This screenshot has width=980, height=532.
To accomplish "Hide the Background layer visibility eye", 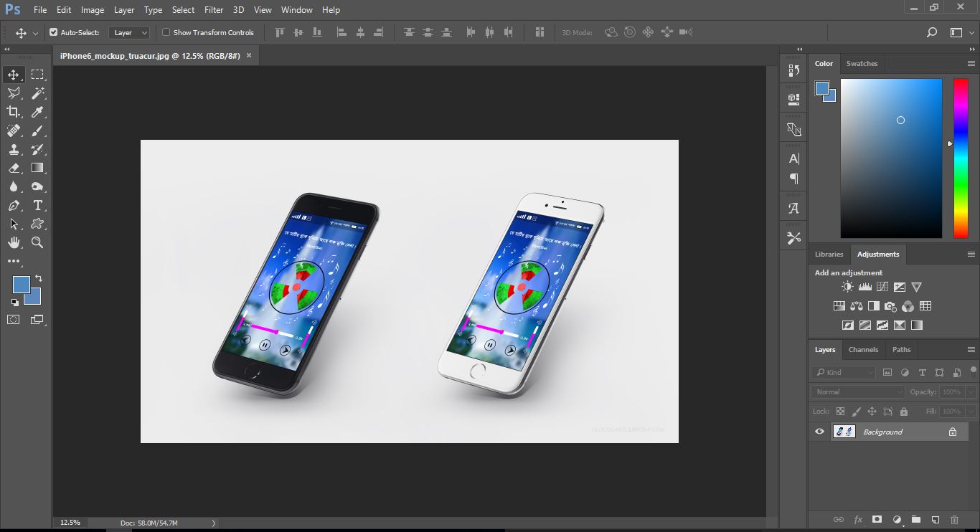I will [x=819, y=432].
